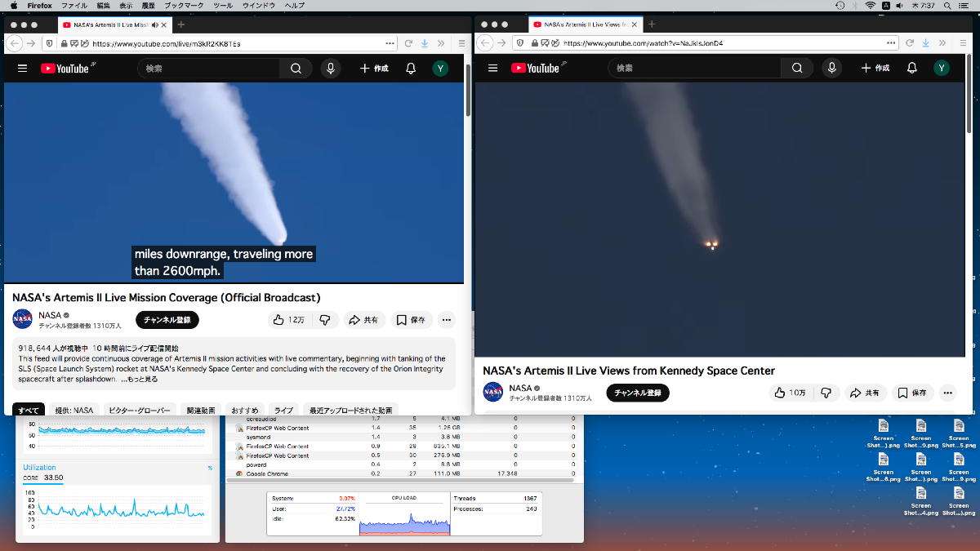Screen dimensions: 980x551
Task: Share the left video with 共有
Action: point(363,320)
